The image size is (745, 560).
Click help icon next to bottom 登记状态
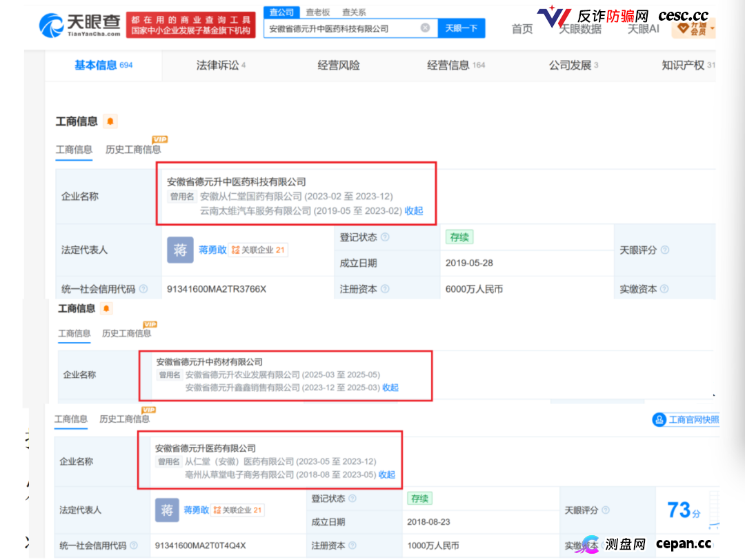[x=352, y=498]
